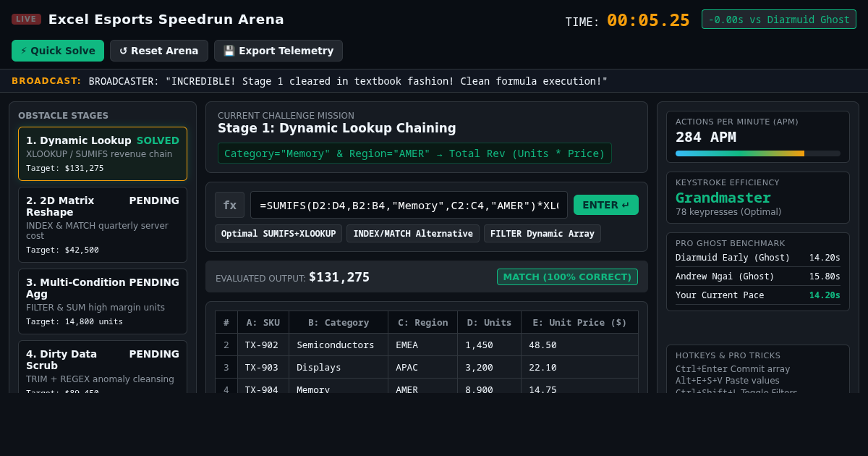Screen dimensions: 868x456
Task: Click Reset Arena button
Action: [159, 51]
